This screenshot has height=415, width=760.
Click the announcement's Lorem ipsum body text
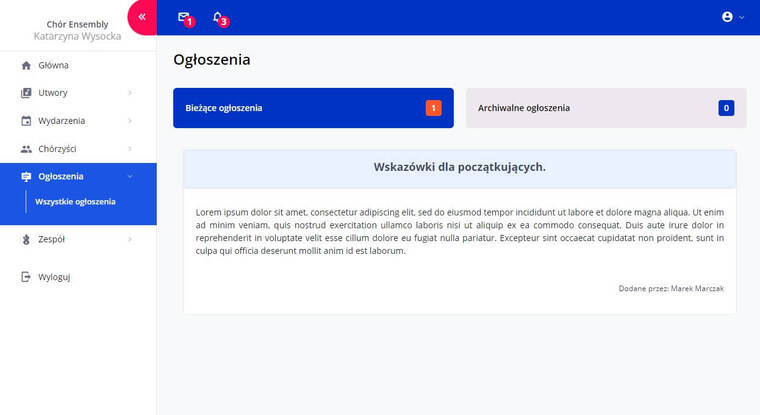pyautogui.click(x=459, y=231)
